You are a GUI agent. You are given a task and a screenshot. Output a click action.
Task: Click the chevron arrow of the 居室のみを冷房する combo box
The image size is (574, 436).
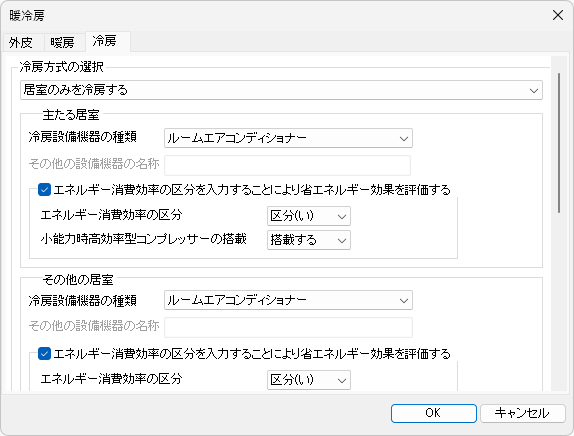click(x=534, y=90)
